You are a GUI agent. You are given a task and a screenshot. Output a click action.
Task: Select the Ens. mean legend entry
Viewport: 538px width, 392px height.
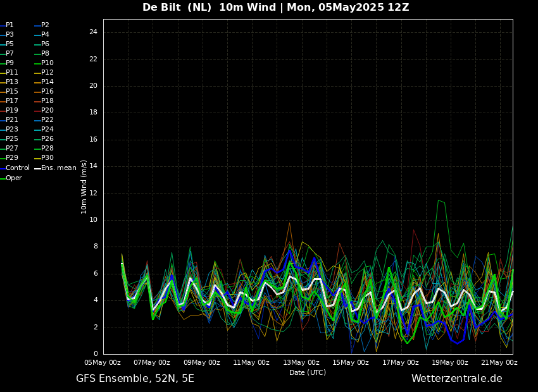coord(58,168)
